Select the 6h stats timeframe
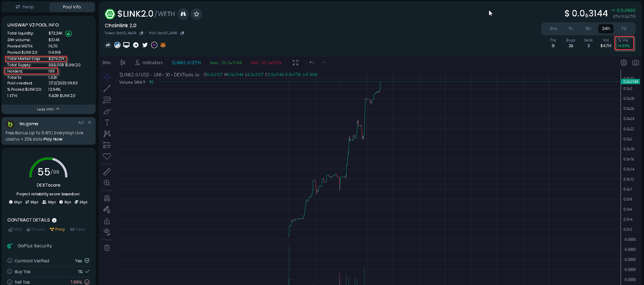Image resolution: width=644 pixels, height=285 pixels. coord(588,28)
